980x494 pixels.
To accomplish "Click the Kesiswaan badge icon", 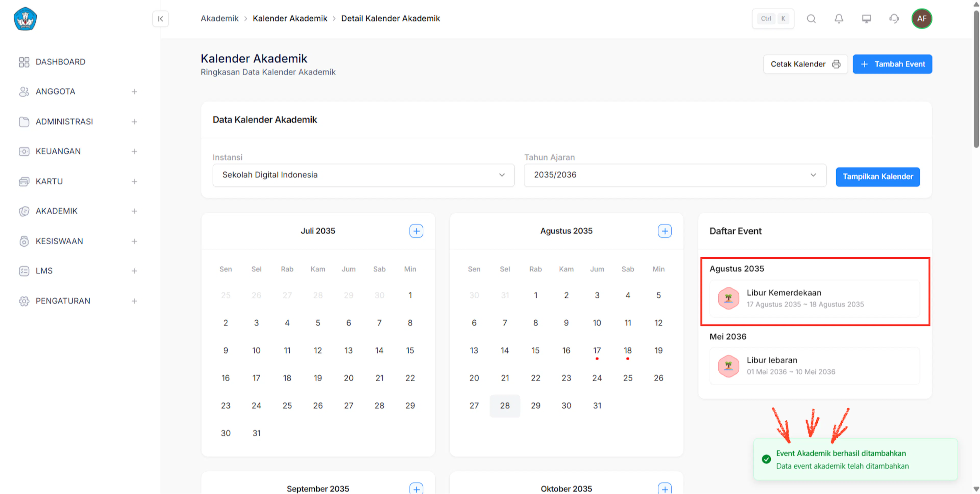I will [24, 241].
